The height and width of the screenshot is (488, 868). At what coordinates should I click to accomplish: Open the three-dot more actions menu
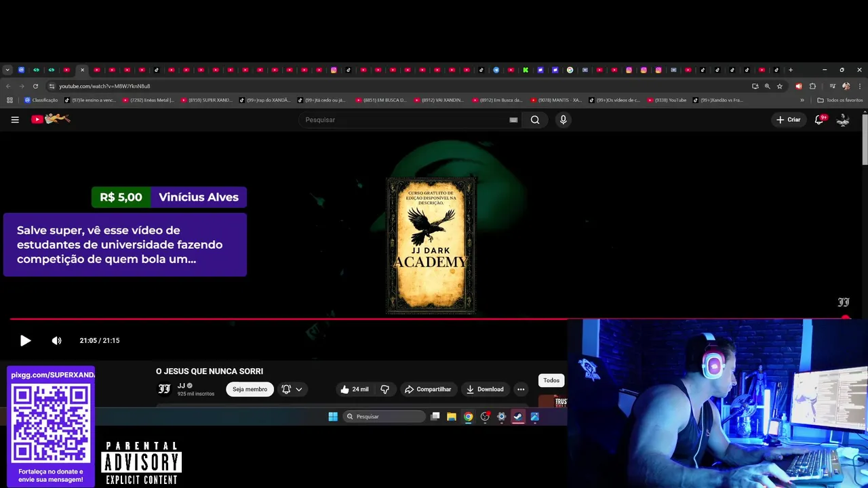tap(521, 389)
